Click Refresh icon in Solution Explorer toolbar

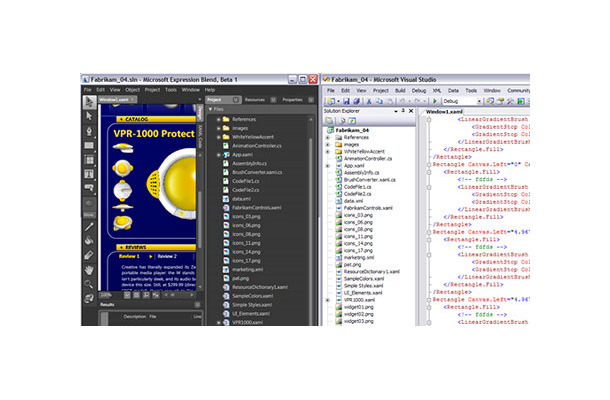point(352,121)
